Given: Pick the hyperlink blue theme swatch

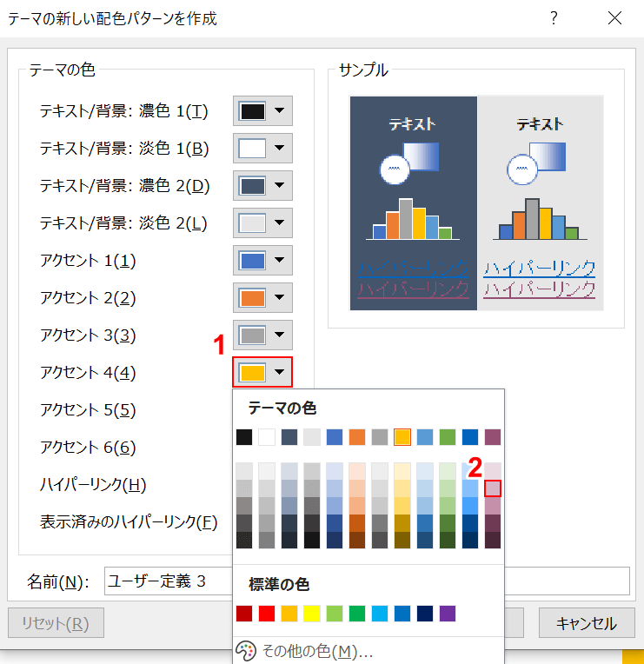Looking at the screenshot, I should click(x=470, y=437).
